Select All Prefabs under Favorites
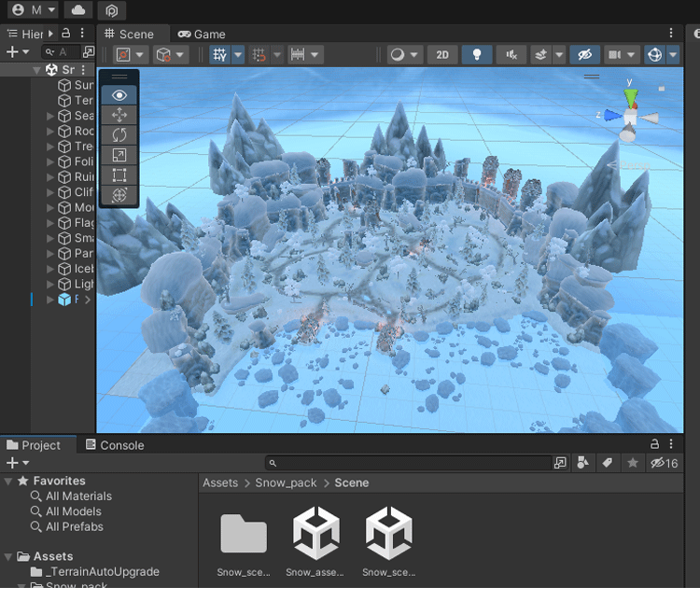 (x=74, y=526)
